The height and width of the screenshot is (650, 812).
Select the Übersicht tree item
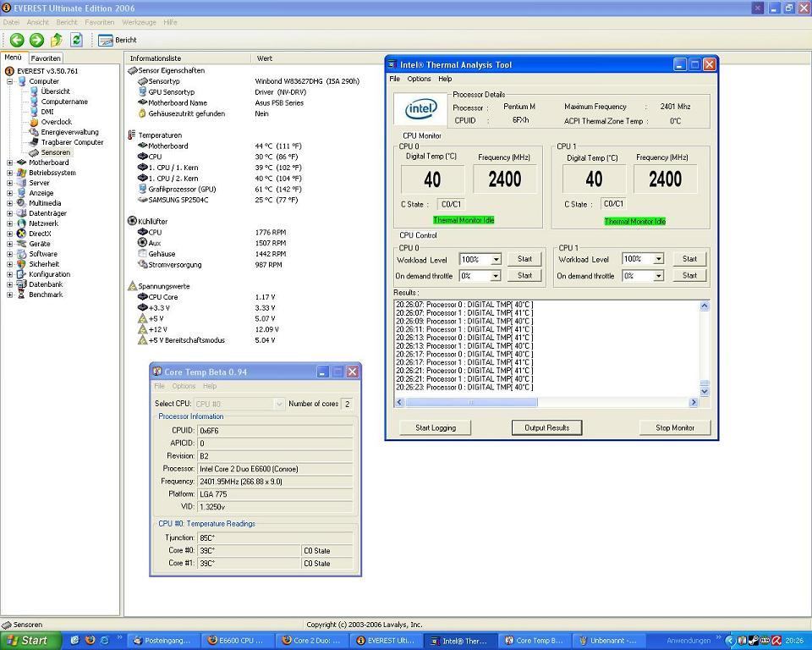point(55,91)
